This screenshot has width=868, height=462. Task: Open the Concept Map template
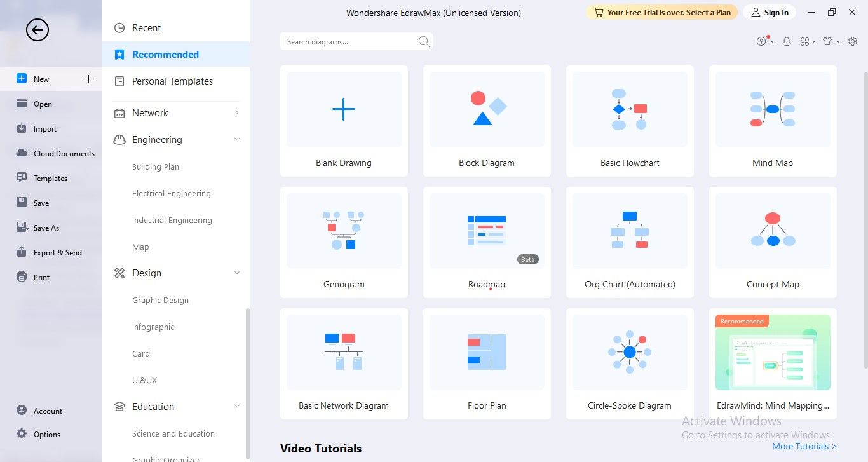pos(773,242)
